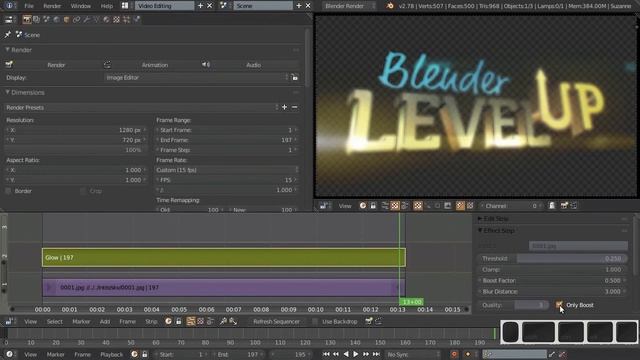Add a render preset with plus
This screenshot has width=640, height=360.
coord(284,107)
